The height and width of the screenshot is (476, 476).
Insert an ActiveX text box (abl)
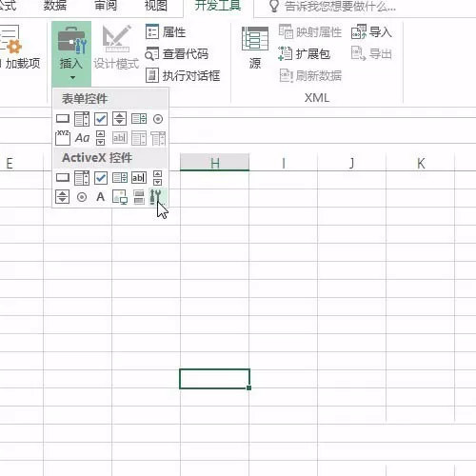pos(139,178)
